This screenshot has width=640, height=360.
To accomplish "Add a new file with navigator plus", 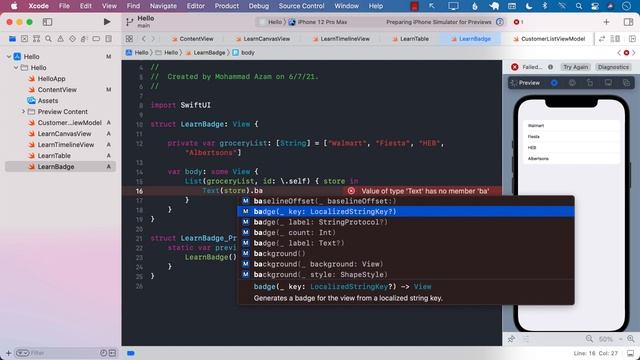I will (8, 353).
